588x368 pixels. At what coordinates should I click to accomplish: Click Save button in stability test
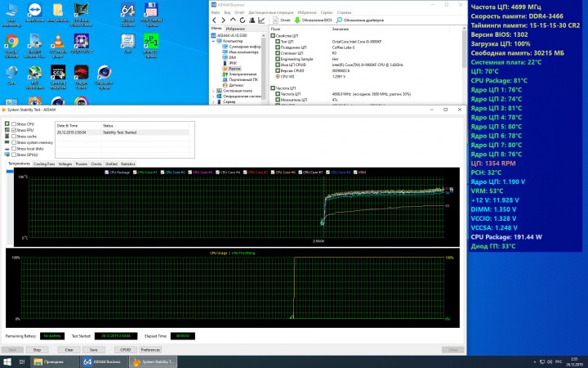pyautogui.click(x=94, y=350)
